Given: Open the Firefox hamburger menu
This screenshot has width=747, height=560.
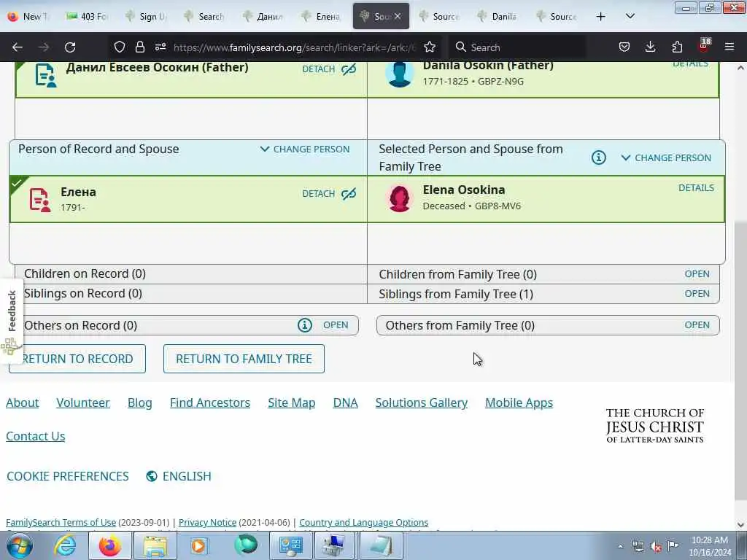Looking at the screenshot, I should click(729, 47).
